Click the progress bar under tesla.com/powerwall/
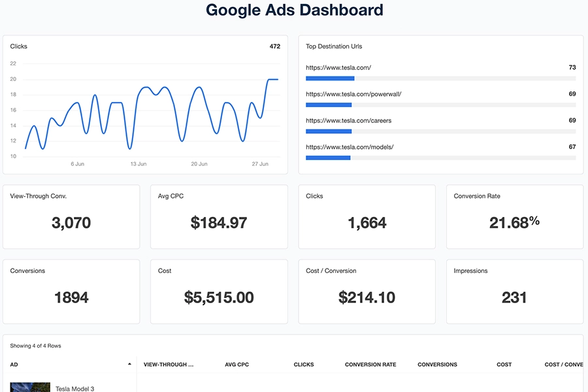The height and width of the screenshot is (392, 588). (x=329, y=105)
